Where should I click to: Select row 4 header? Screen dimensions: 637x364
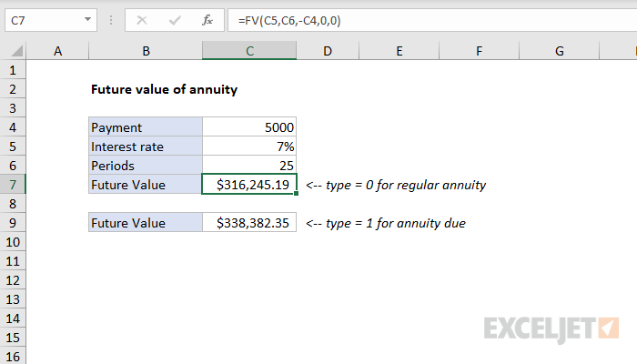point(13,127)
